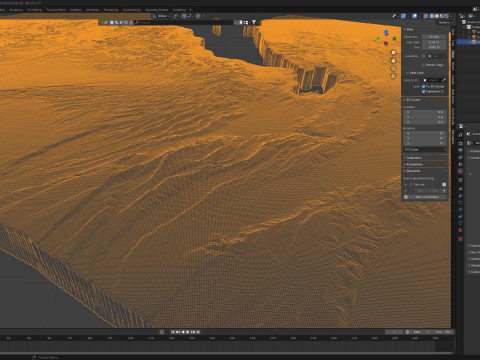This screenshot has width=480, height=360.
Task: Toggle X-ray mode in the viewport header
Action: (426, 16)
